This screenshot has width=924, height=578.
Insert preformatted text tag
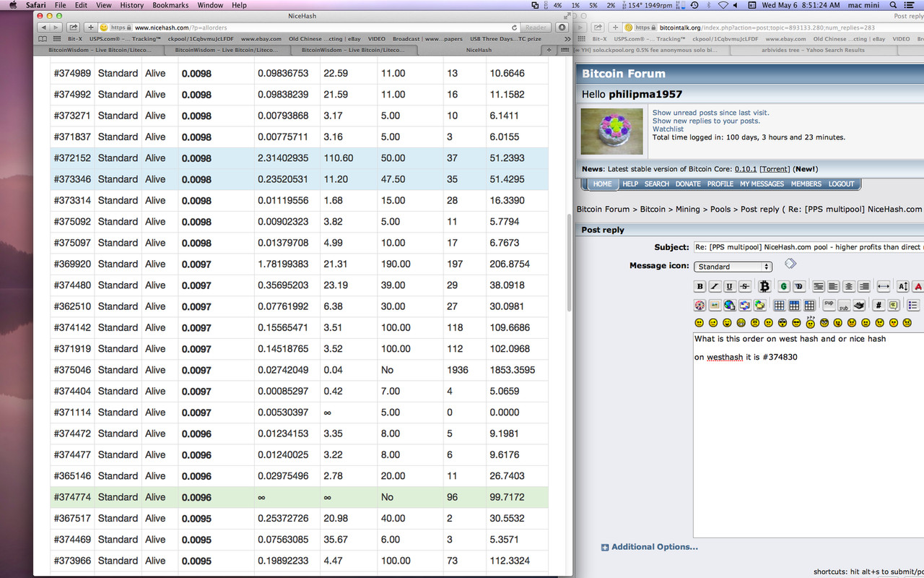(818, 287)
